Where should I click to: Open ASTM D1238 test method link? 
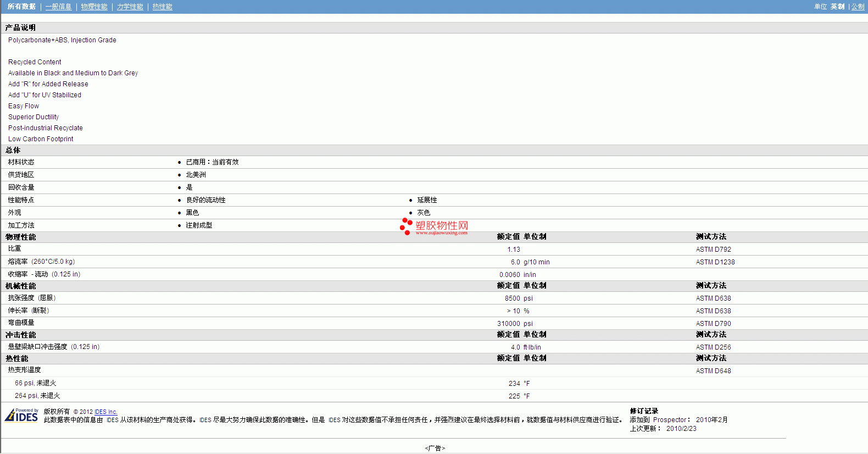[x=715, y=262]
